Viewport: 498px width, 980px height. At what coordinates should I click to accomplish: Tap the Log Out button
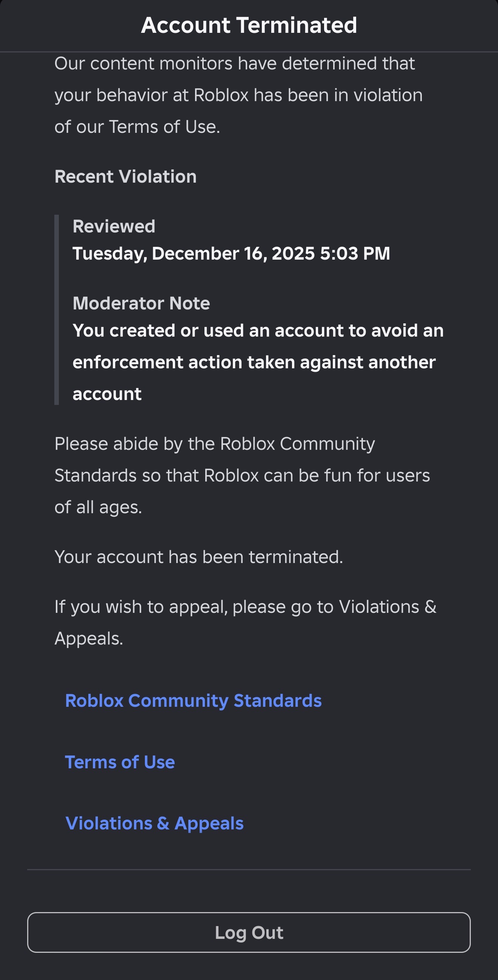249,932
